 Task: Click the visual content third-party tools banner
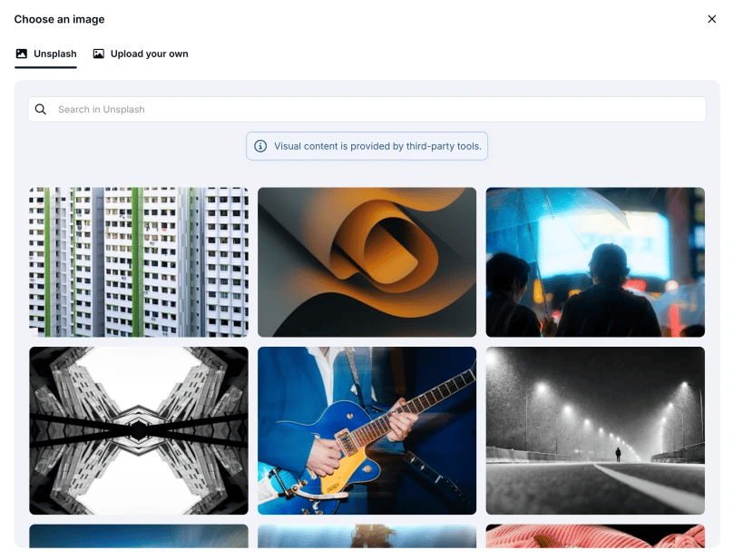point(367,145)
